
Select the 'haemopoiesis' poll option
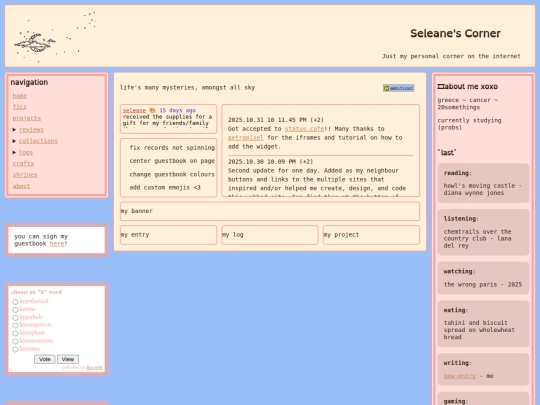[x=15, y=325]
